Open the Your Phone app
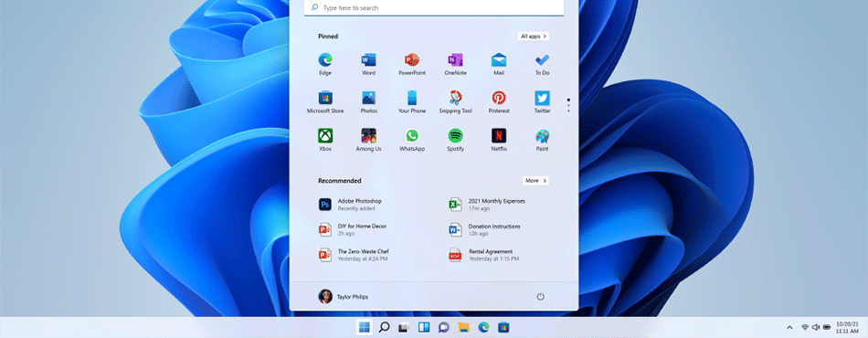 [x=412, y=101]
